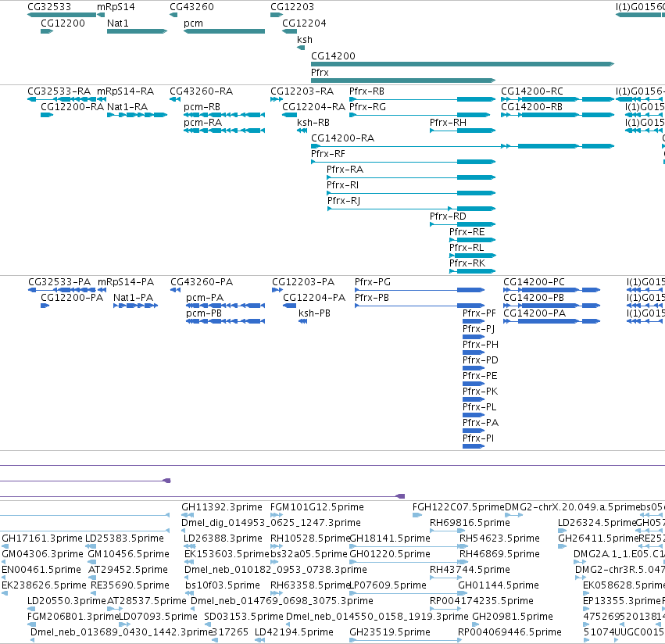Select EST SD03153.5prime label

tap(244, 617)
